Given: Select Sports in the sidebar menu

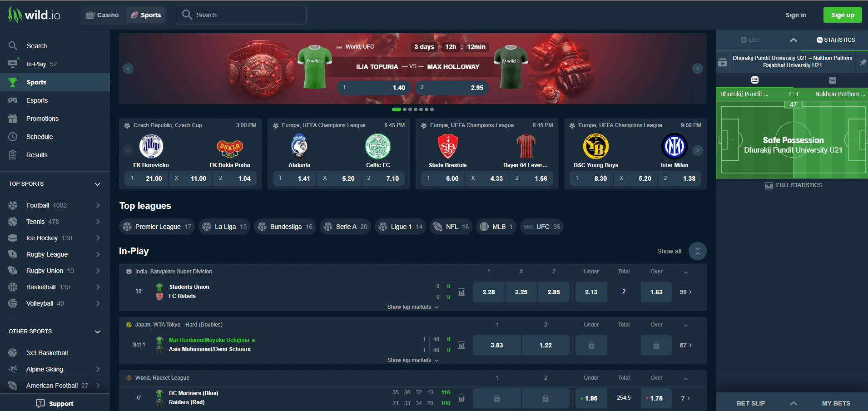Looking at the screenshot, I should click(55, 82).
